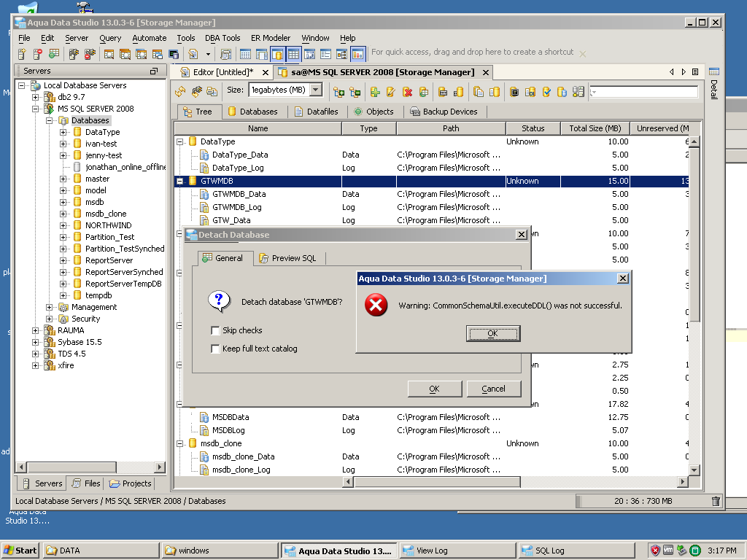Open the View Log taskbar button
This screenshot has height=560, width=747.
[457, 551]
